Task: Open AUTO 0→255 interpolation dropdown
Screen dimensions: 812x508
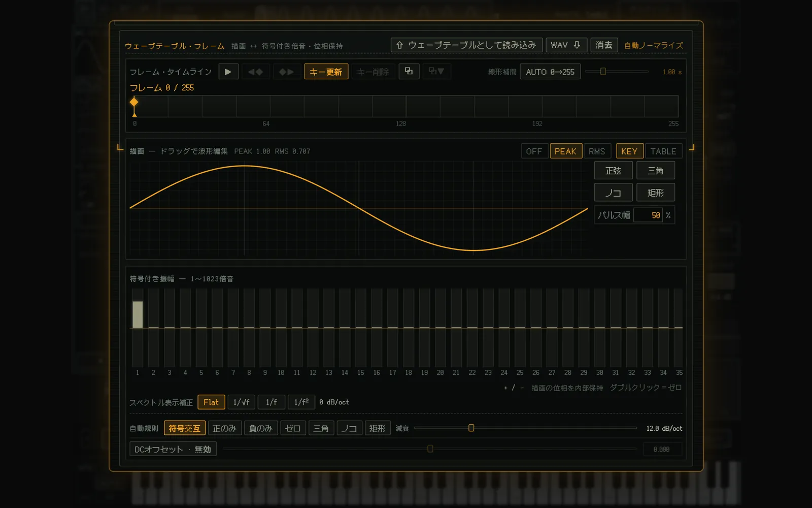Action: click(550, 72)
